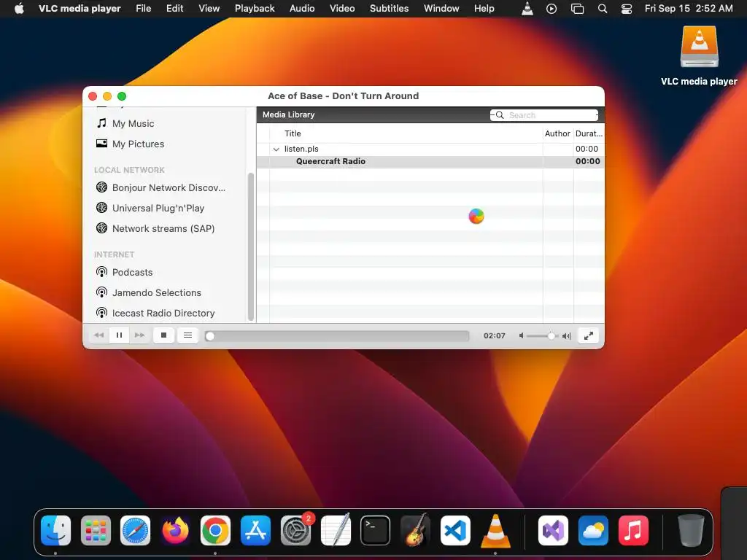Toggle fullscreen mode button
The width and height of the screenshot is (747, 560).
tap(589, 335)
